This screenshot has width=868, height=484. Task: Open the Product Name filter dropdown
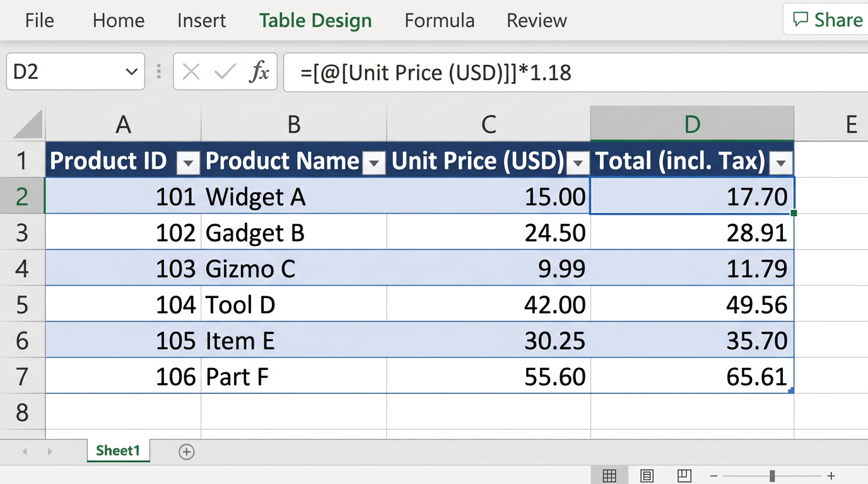tap(374, 164)
